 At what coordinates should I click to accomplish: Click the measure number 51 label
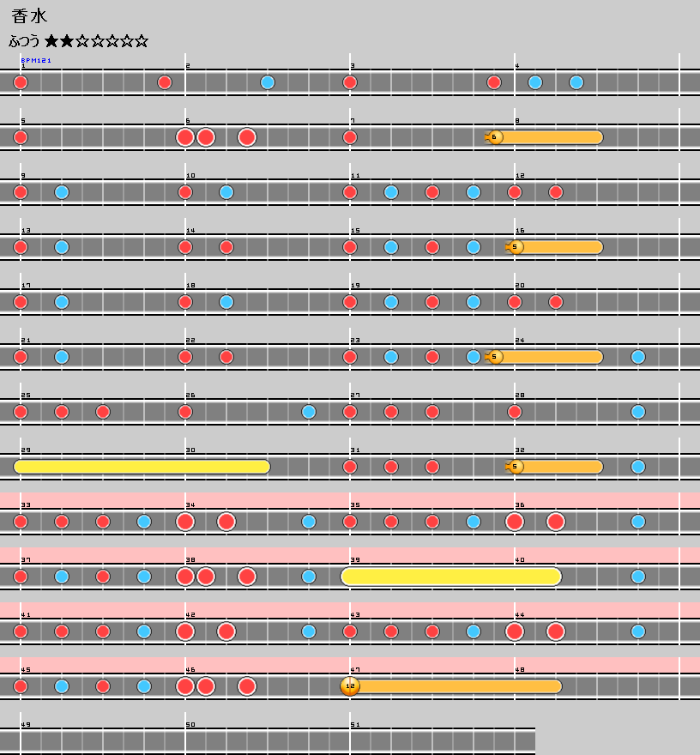pos(355,725)
